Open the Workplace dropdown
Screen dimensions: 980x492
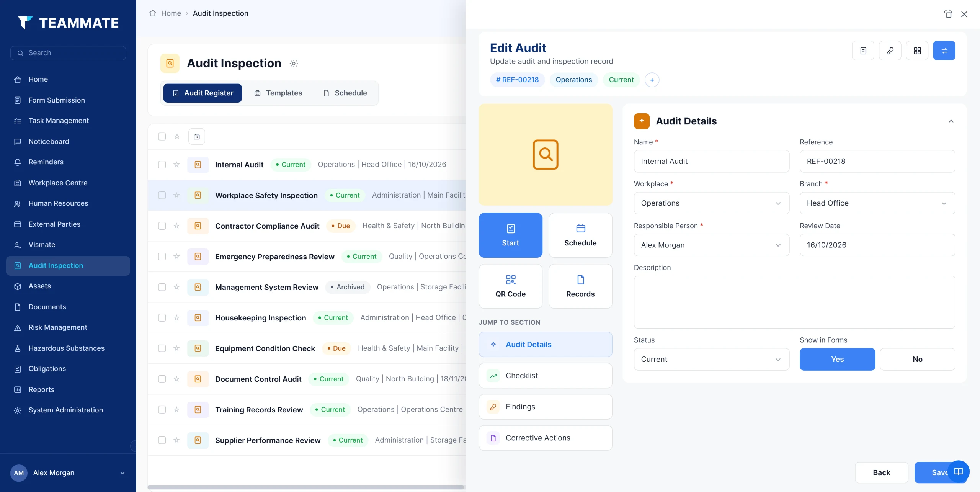click(x=711, y=203)
